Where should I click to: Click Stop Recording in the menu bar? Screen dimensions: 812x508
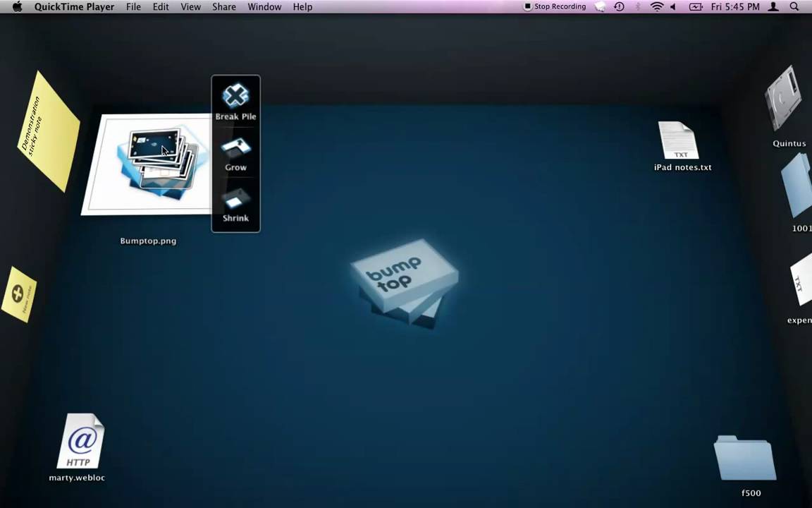click(555, 7)
